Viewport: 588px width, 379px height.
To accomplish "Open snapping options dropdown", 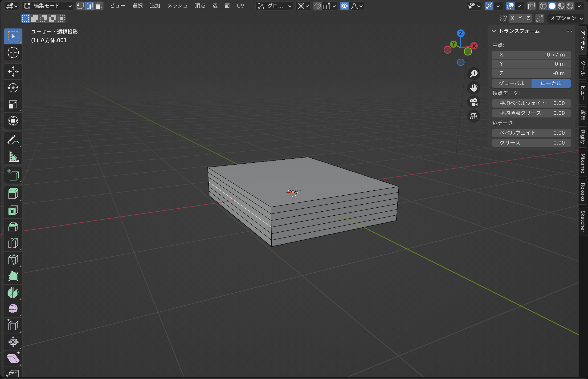I will coord(330,6).
